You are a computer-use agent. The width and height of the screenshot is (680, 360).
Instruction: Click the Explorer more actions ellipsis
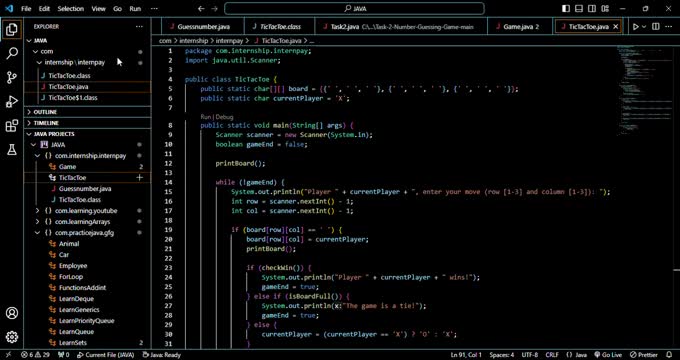tap(139, 26)
